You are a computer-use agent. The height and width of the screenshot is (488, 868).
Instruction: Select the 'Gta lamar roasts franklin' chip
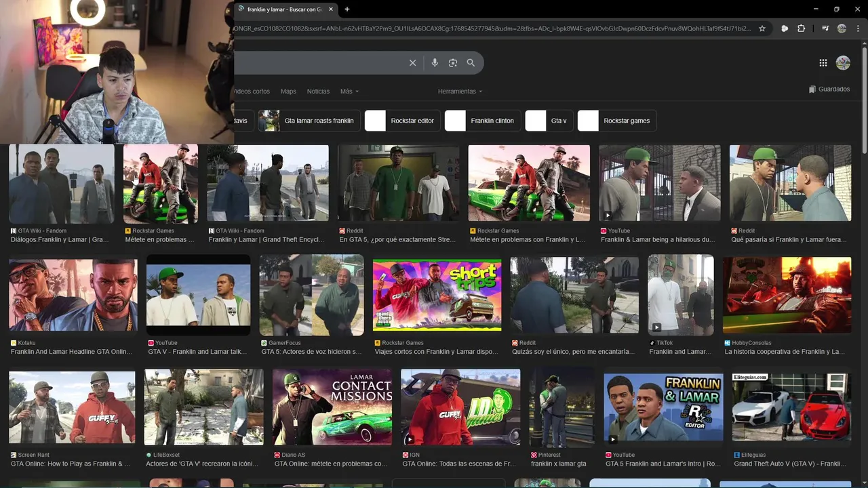[309, 121]
